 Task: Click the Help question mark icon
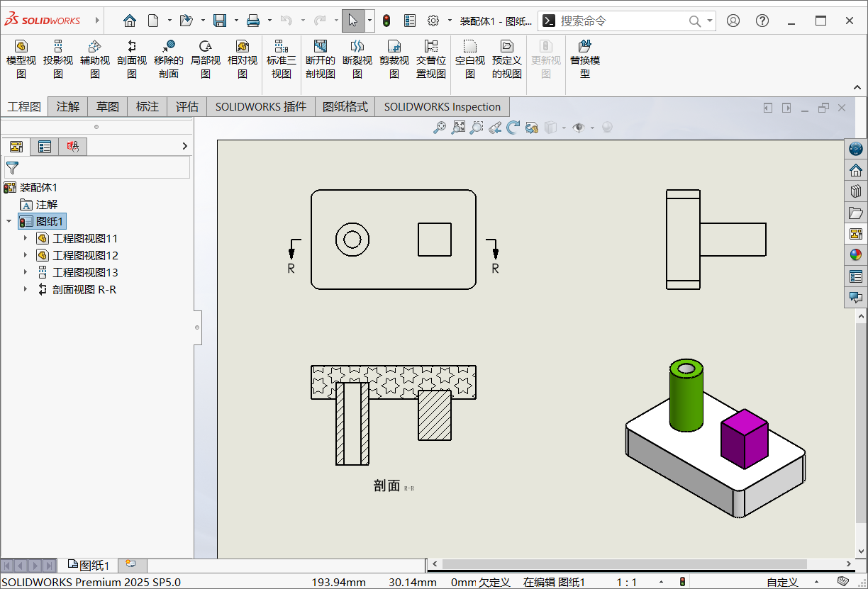(762, 21)
